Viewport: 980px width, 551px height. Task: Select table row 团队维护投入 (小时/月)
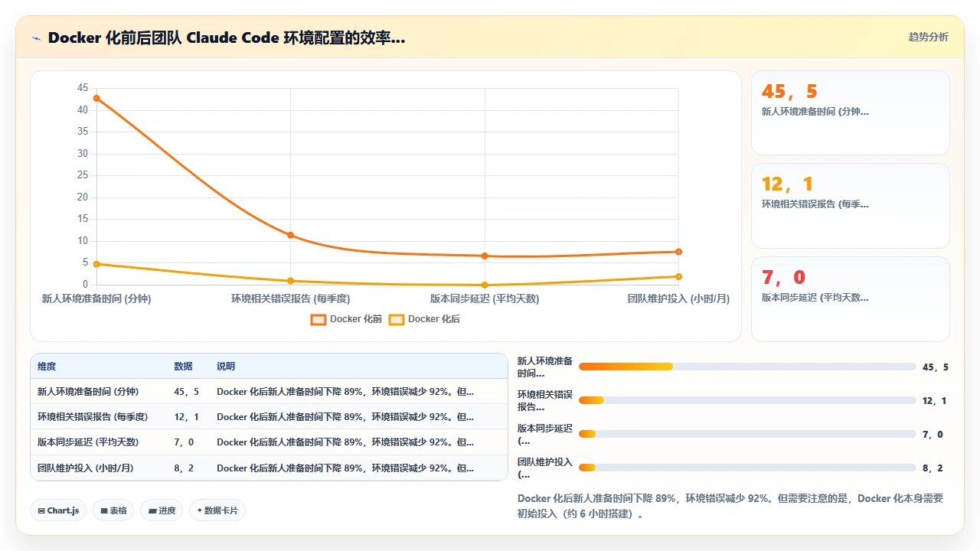(x=269, y=468)
